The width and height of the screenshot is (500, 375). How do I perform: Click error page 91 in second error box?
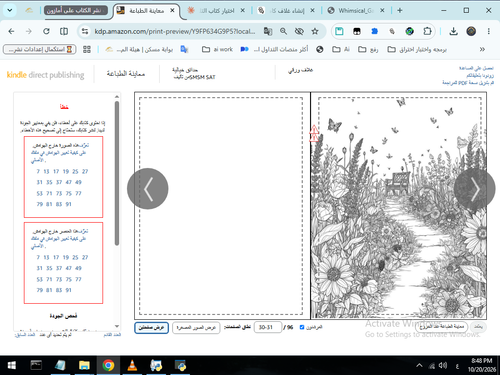coord(68,290)
